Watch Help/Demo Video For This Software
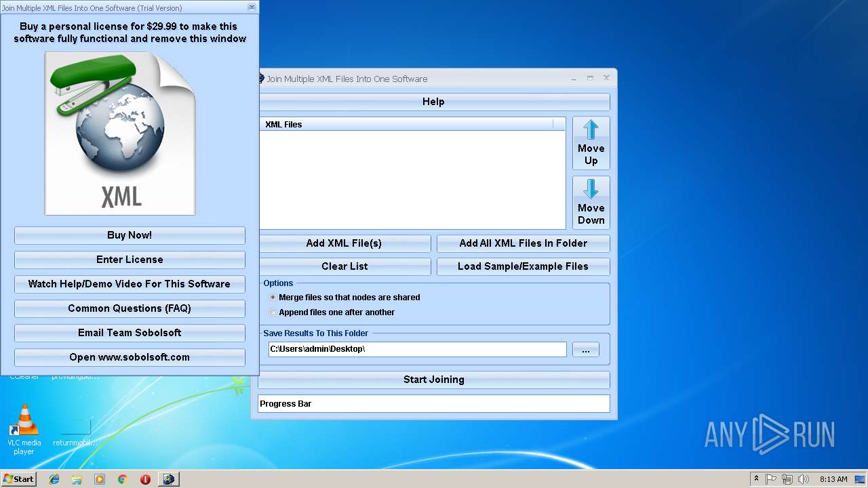868x488 pixels. pos(130,284)
